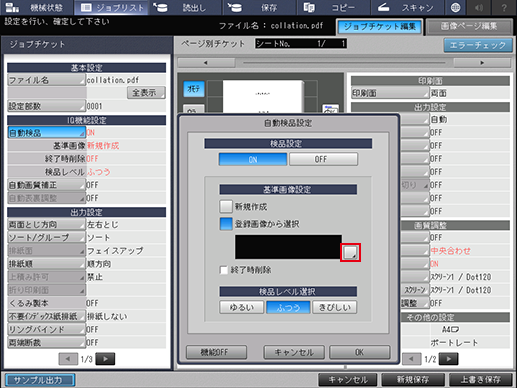This screenshot has width=517, height=388.
Task: Click the sheet navigation slider track
Action: pyautogui.click(x=344, y=63)
